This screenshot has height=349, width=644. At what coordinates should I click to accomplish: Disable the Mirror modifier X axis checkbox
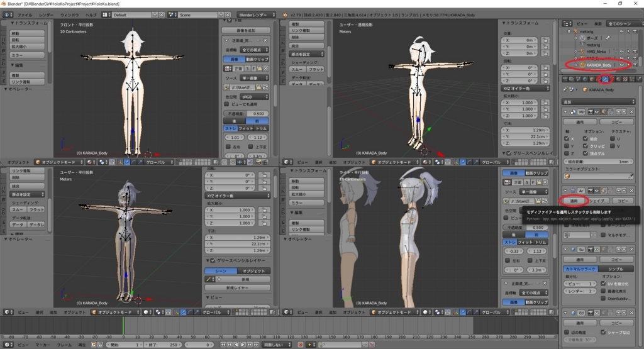tap(567, 138)
